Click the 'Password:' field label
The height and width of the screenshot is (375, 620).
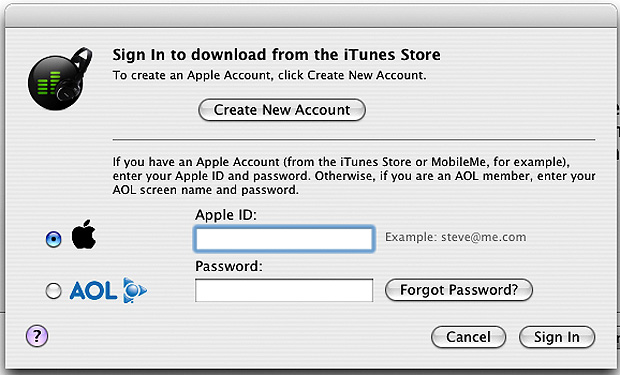tap(229, 266)
